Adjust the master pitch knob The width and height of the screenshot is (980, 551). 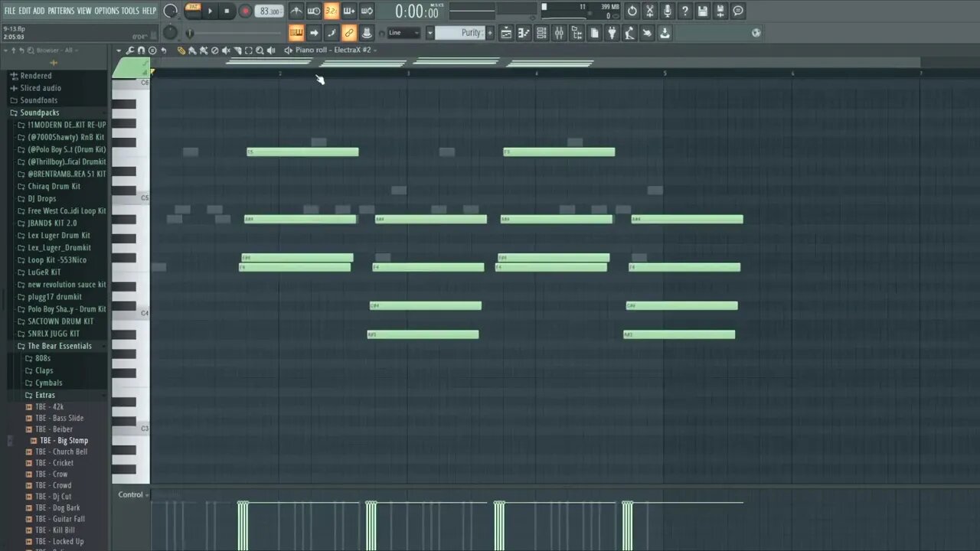point(170,33)
